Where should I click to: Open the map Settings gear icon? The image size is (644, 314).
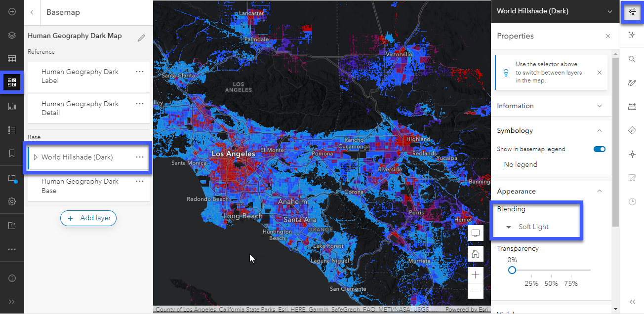pyautogui.click(x=12, y=201)
